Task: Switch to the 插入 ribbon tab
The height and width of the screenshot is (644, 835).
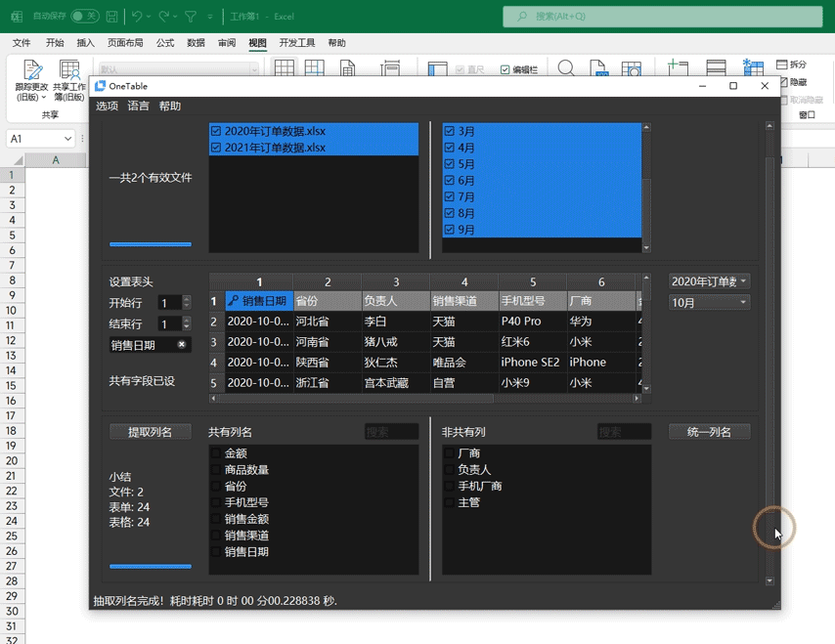Action: [85, 43]
